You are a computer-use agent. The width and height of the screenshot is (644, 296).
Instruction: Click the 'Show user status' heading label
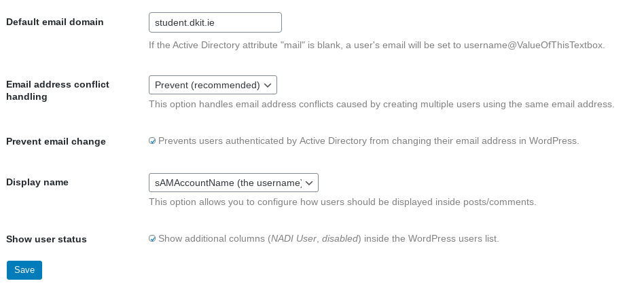(x=46, y=240)
